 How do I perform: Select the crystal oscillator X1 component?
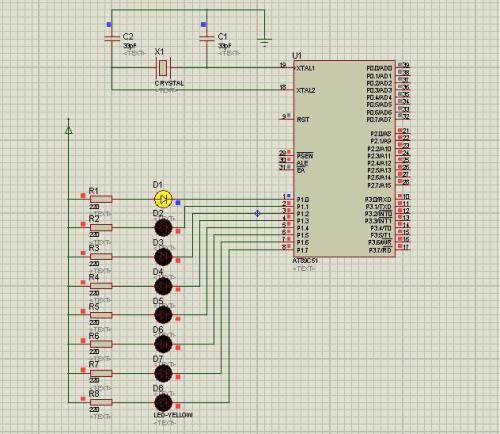click(x=163, y=68)
